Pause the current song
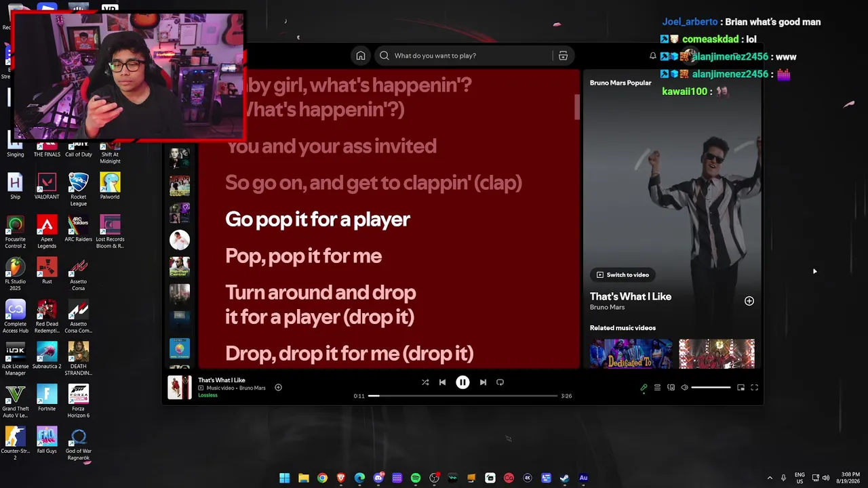Viewport: 868px width, 488px height. point(462,382)
